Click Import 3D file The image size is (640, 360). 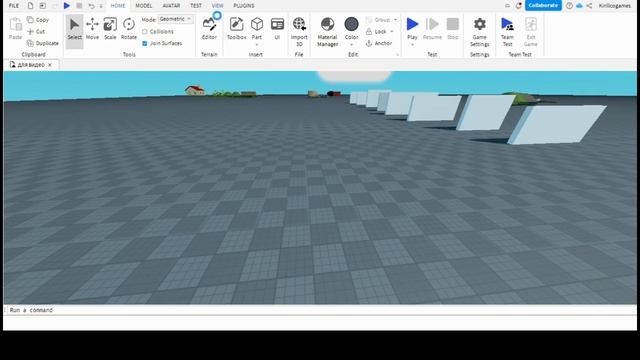(299, 32)
